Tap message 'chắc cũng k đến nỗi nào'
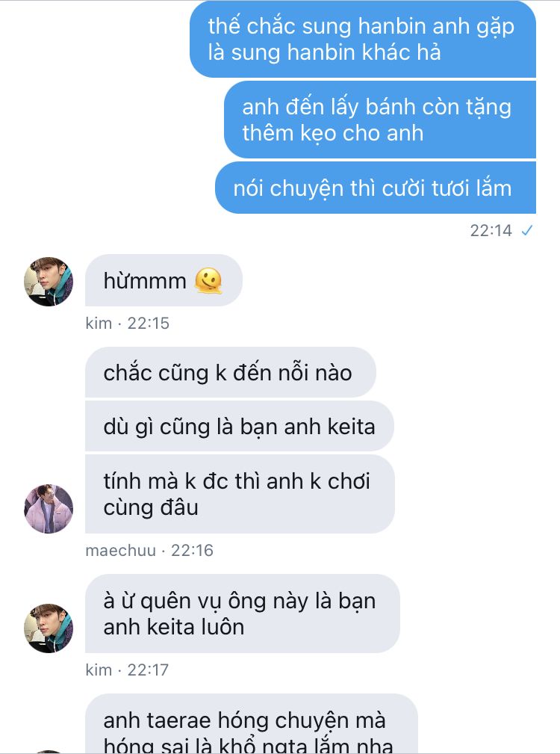The width and height of the screenshot is (560, 754). (231, 373)
